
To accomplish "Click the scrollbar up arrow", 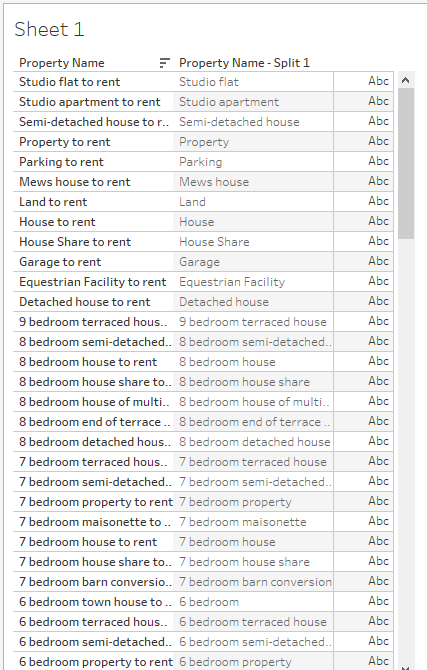I will coord(406,80).
